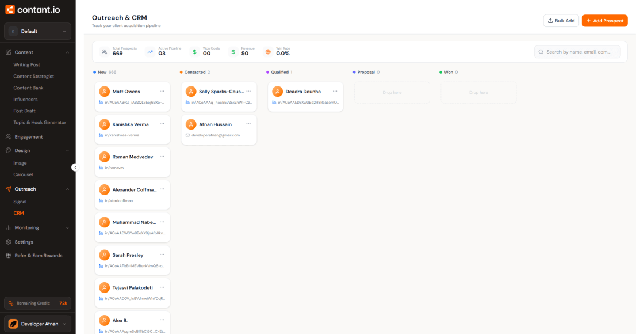Open the three-dot menu on Alexander Coffman card

(x=162, y=189)
